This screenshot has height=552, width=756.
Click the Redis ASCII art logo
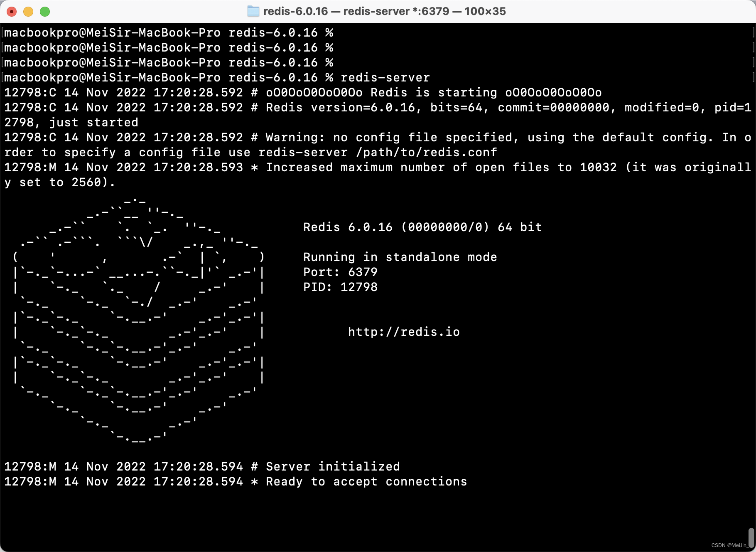click(138, 320)
